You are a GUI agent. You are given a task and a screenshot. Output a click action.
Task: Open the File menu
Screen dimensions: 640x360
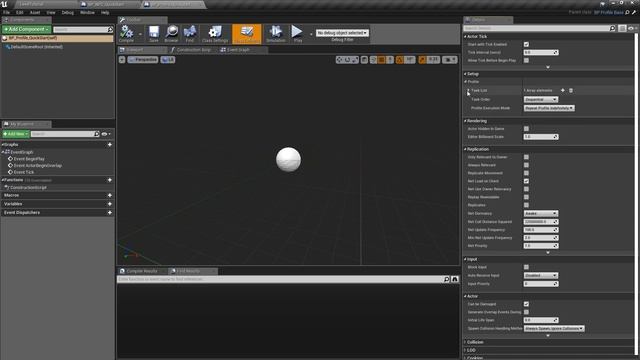7,13
